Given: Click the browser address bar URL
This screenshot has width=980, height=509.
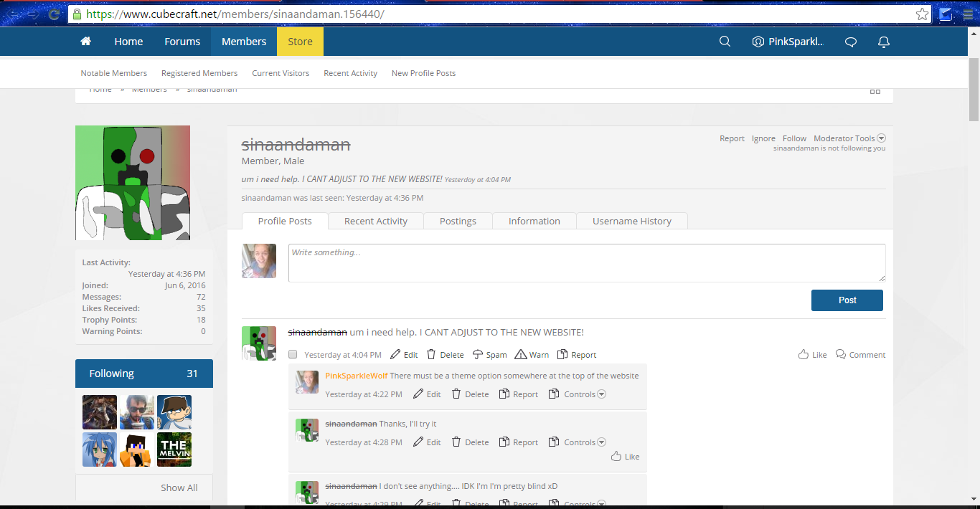Looking at the screenshot, I should tap(235, 14).
